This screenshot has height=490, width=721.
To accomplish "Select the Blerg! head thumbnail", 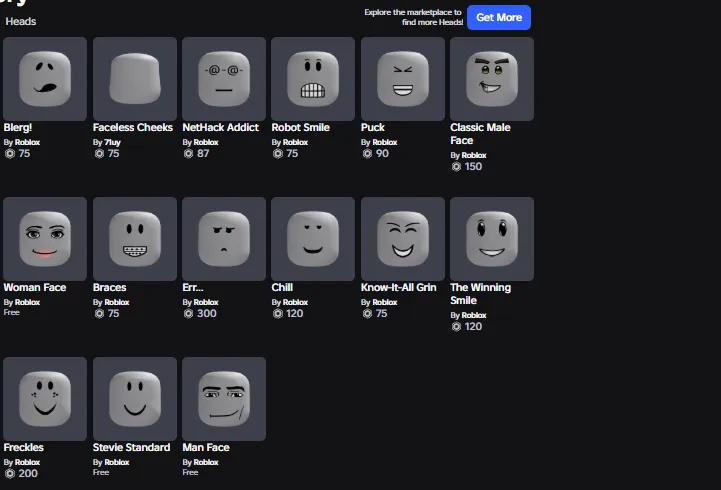I will click(45, 79).
